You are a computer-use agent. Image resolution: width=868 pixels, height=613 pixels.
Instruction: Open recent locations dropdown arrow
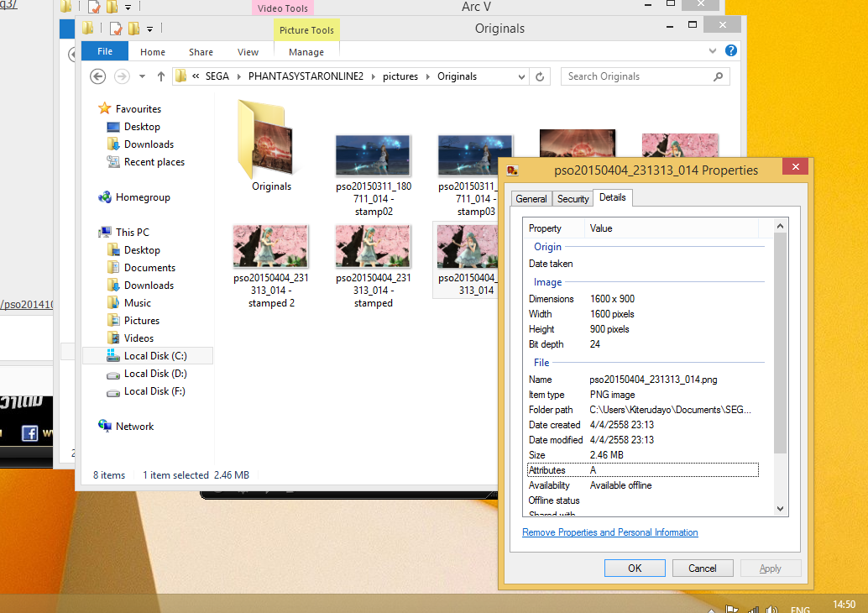point(142,76)
